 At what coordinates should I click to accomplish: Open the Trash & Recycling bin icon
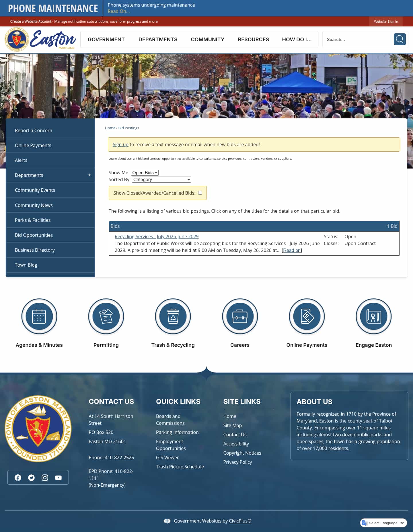click(173, 316)
